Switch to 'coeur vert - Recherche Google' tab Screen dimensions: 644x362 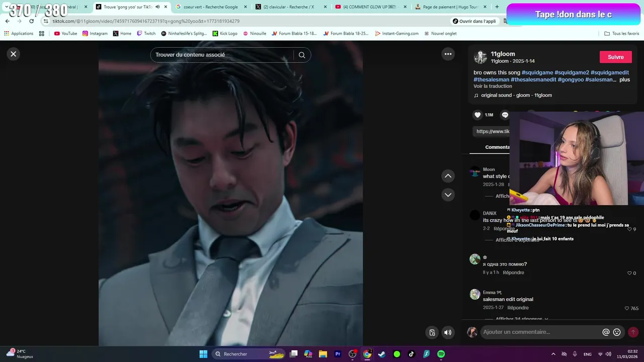[211, 7]
